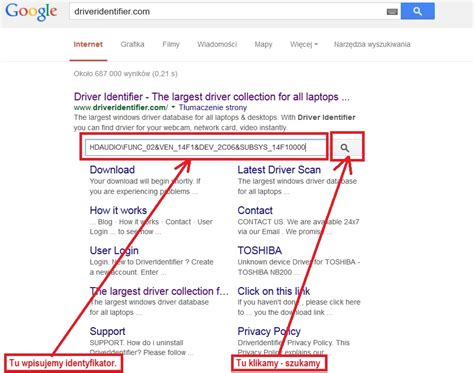Click the sitelinks magnifier search button
Screen dimensions: 474x373
345,148
